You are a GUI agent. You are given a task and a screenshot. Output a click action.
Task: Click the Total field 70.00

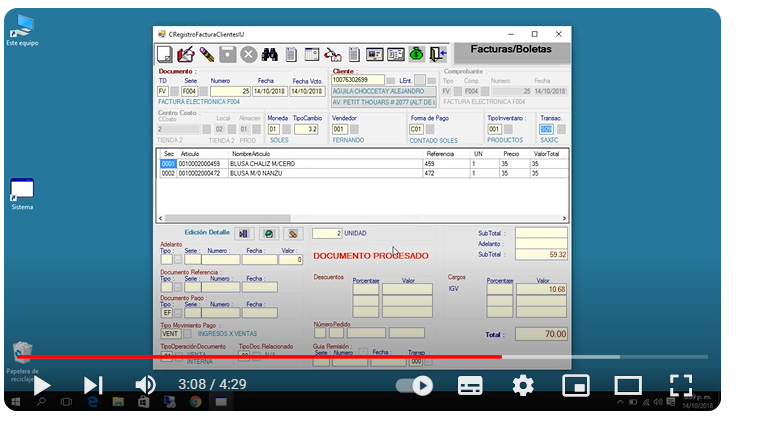pos(541,334)
